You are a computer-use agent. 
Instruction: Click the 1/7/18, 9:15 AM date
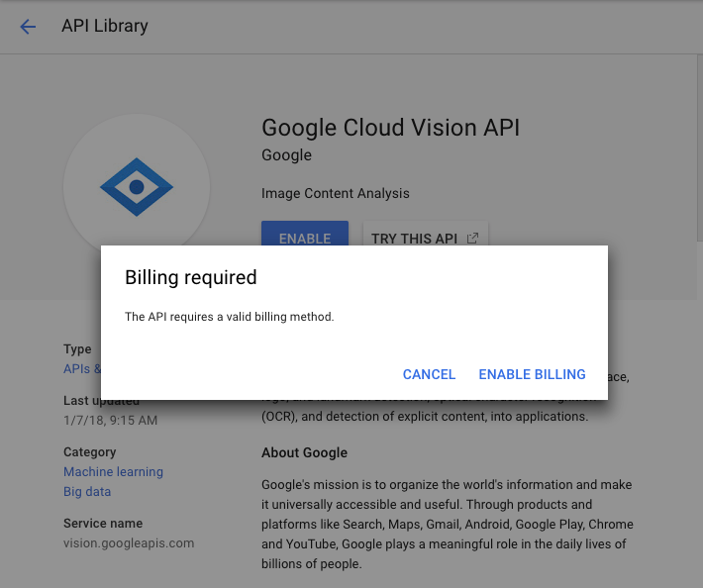(x=110, y=421)
